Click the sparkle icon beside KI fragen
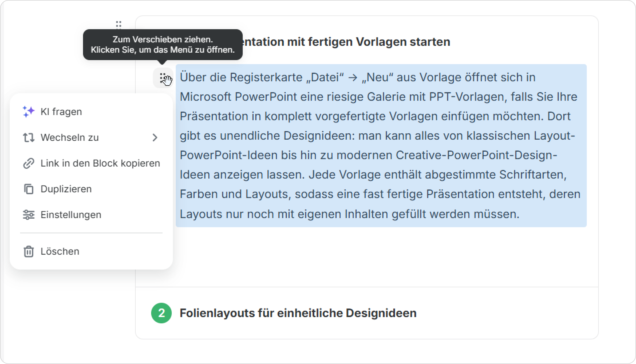Screen dimensions: 636x364 click(x=29, y=112)
